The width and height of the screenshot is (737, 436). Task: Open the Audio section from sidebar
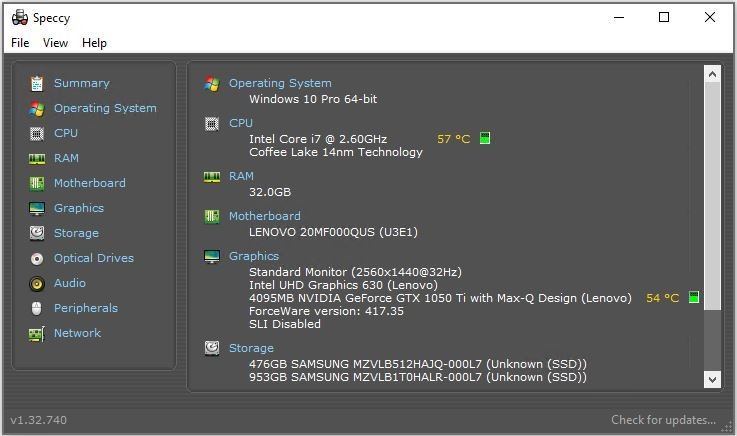point(70,283)
